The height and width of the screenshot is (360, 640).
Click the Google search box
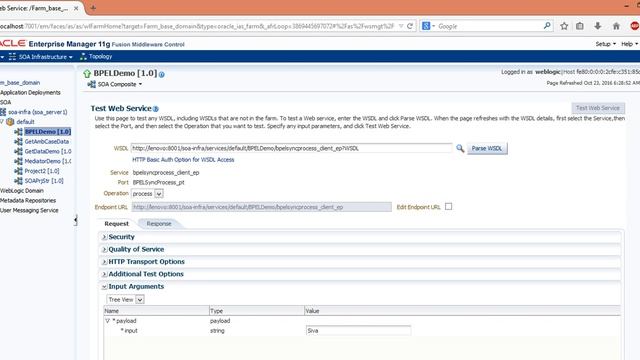[489, 26]
